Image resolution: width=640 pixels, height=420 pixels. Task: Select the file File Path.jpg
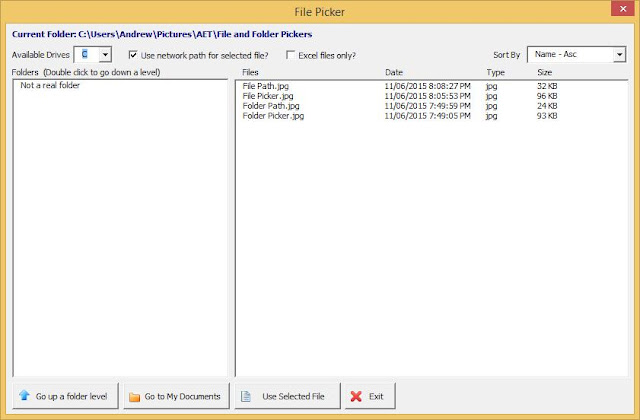(265, 86)
